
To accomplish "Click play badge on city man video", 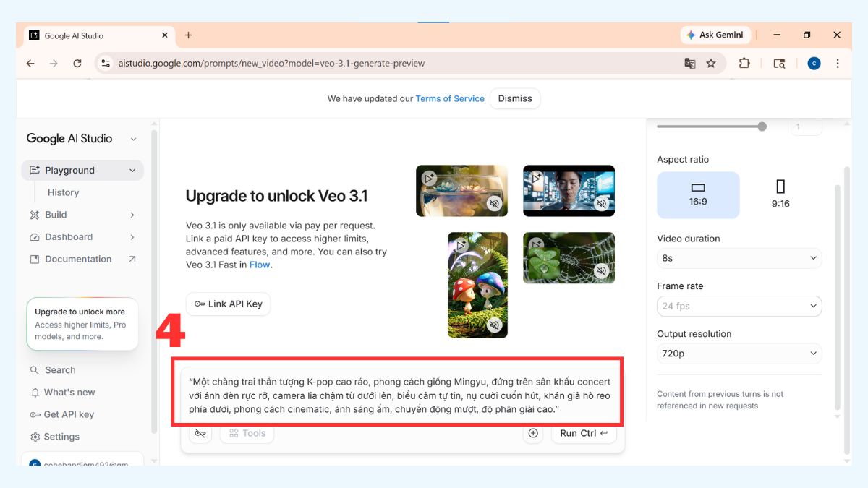I will (536, 178).
